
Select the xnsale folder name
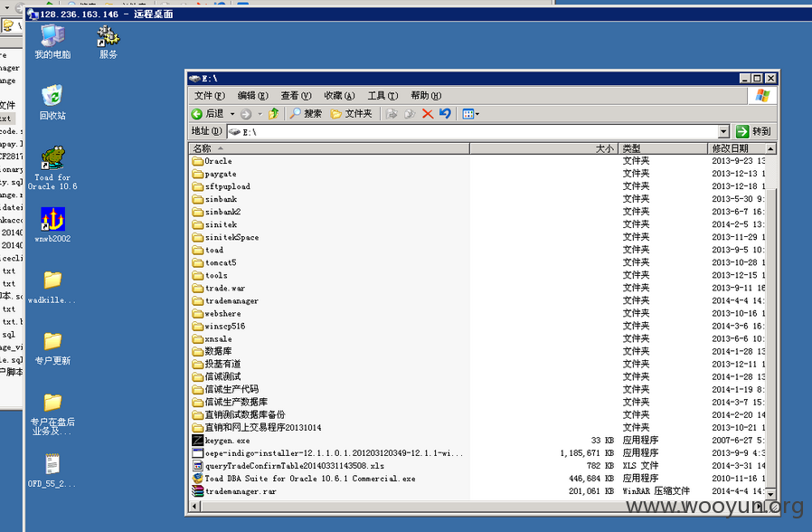[x=218, y=338]
